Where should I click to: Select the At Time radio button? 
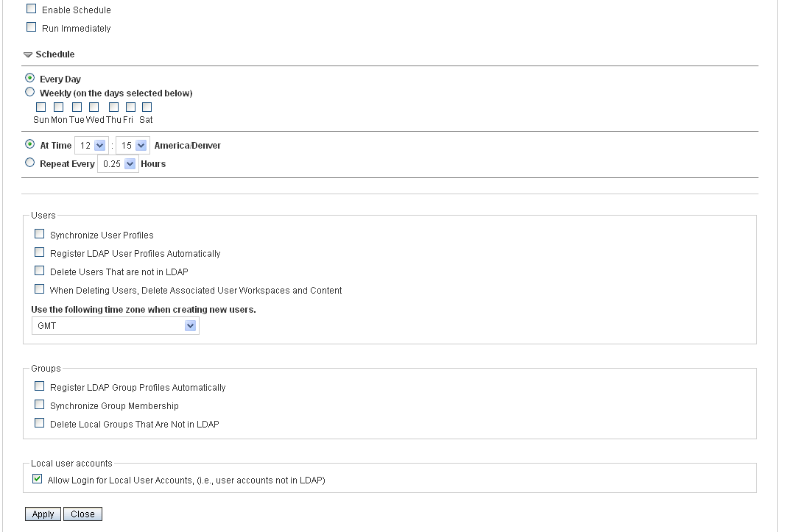point(30,145)
